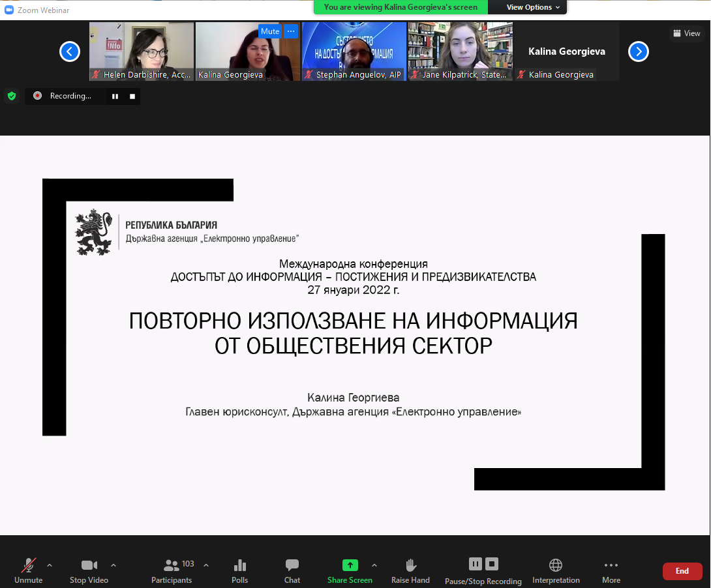Raise Hand in the webinar
Screen dimensions: 711x588
coord(410,570)
